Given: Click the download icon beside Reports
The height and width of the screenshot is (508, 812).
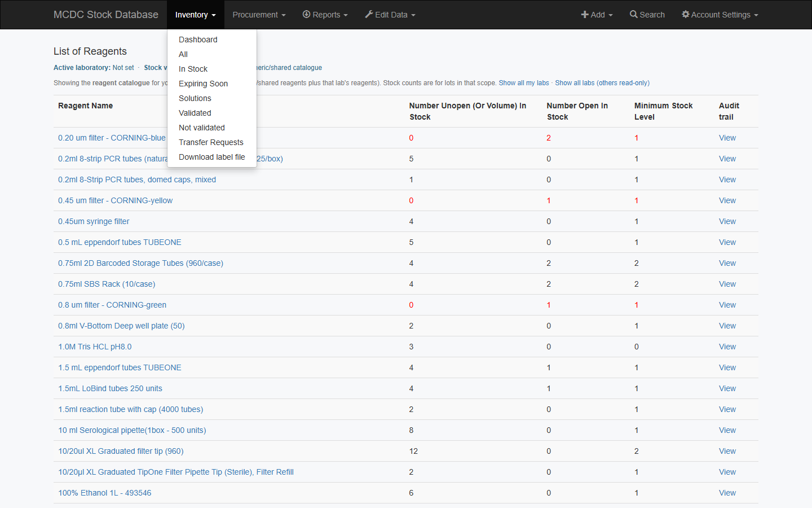Looking at the screenshot, I should 307,15.
